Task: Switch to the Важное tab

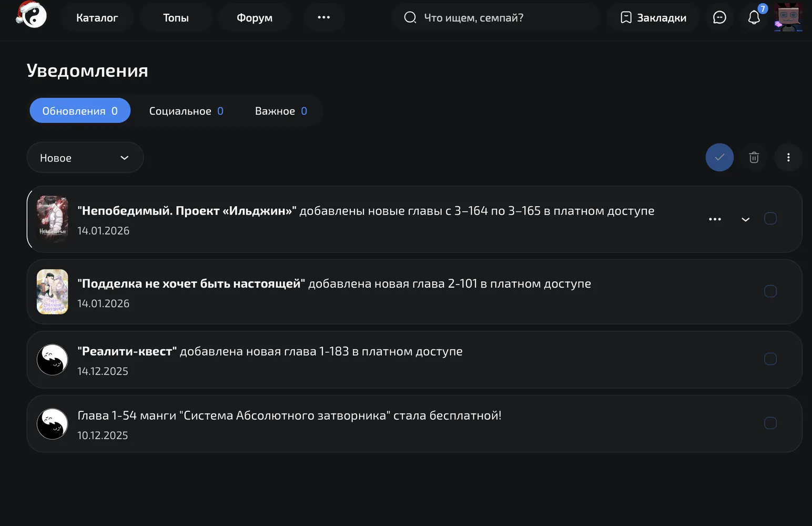Action: point(281,111)
